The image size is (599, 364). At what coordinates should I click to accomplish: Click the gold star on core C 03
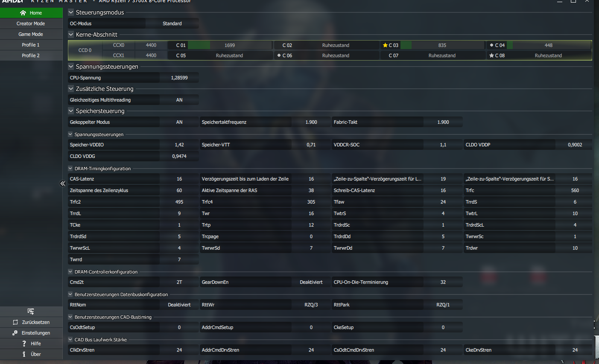[385, 45]
